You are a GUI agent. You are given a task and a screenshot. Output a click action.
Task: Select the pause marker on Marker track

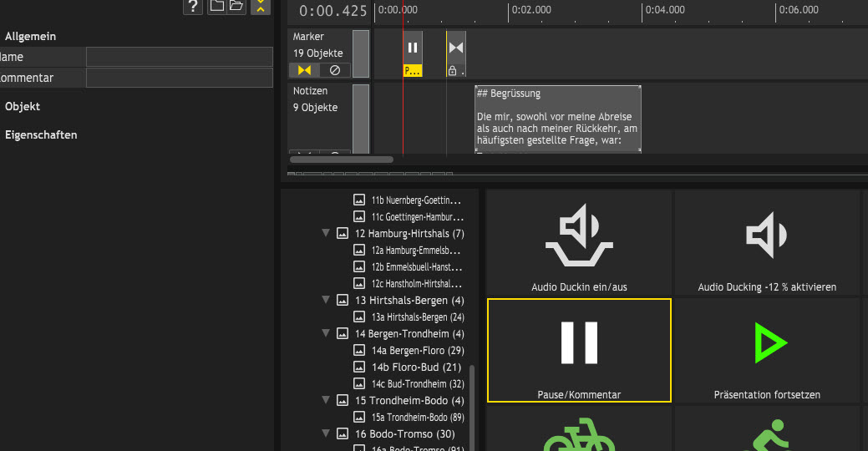[x=413, y=53]
